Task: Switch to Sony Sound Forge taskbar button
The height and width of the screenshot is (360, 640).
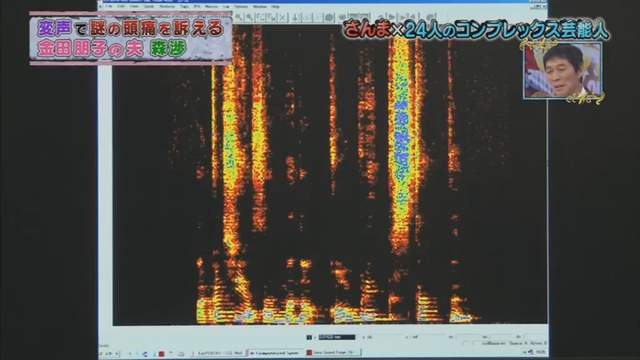Action: (332, 352)
